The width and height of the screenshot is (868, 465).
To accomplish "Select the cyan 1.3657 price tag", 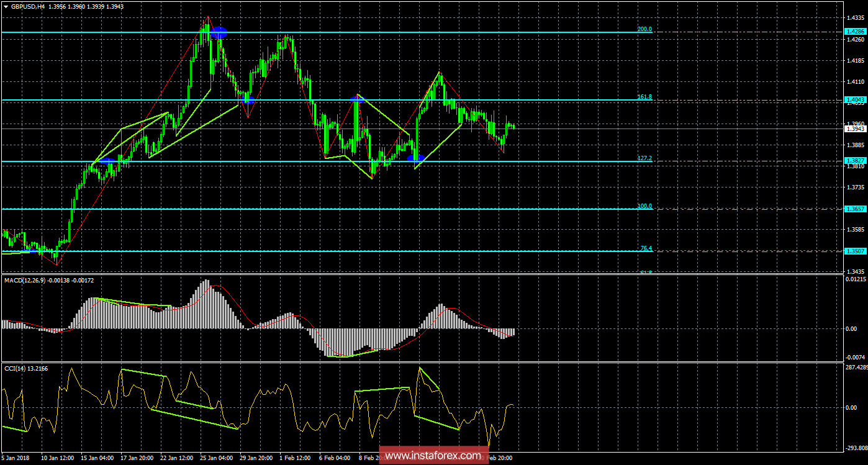I will coord(855,209).
